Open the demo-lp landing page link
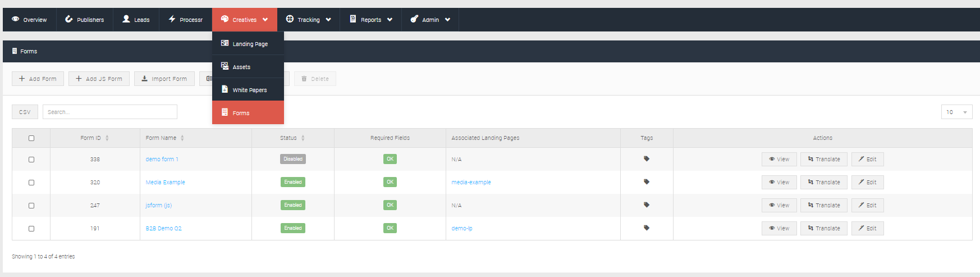 461,228
